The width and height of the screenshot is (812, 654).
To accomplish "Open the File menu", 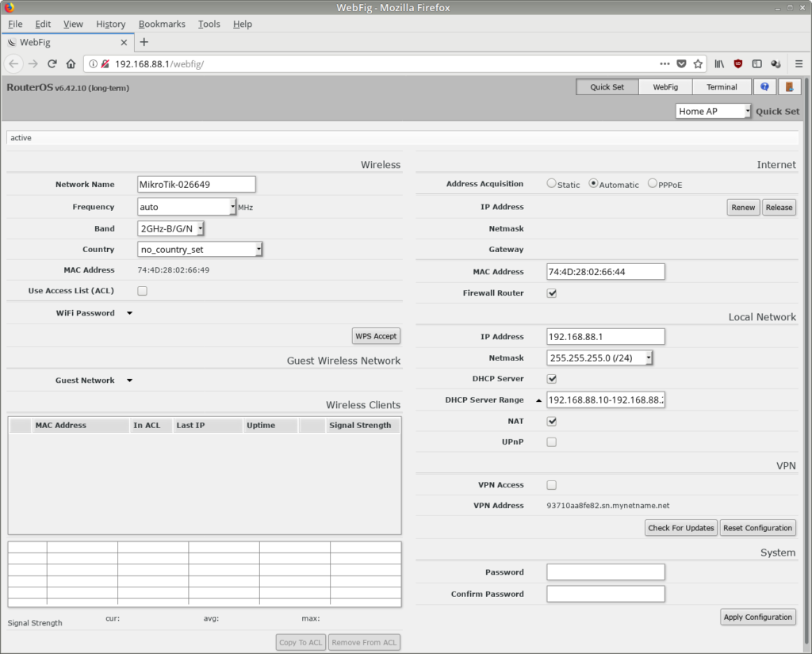I will point(15,24).
